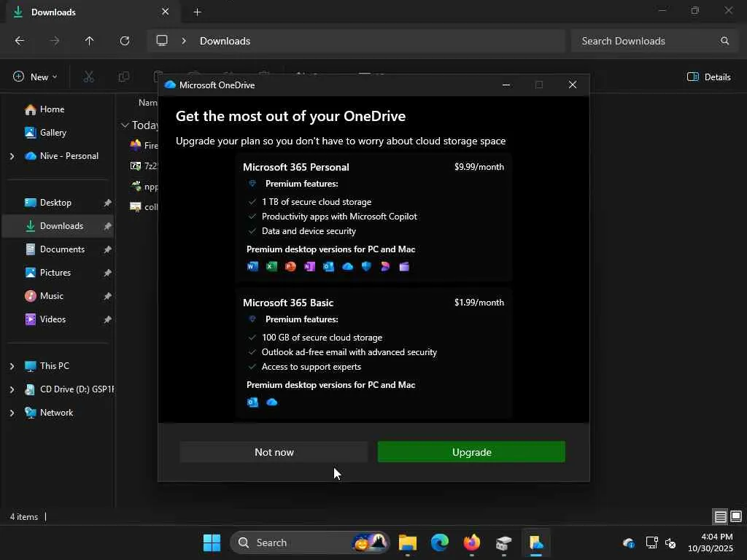Minimize the Microsoft OneDrive dialog

pyautogui.click(x=506, y=85)
